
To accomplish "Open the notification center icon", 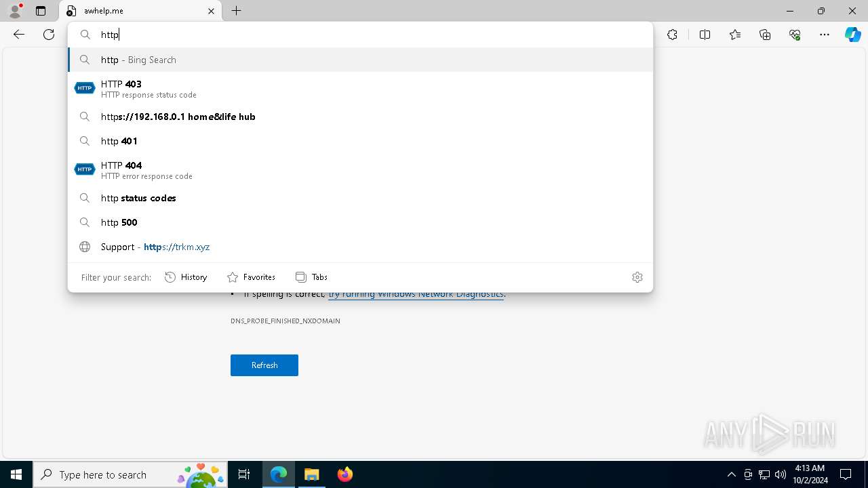I will coord(846,474).
